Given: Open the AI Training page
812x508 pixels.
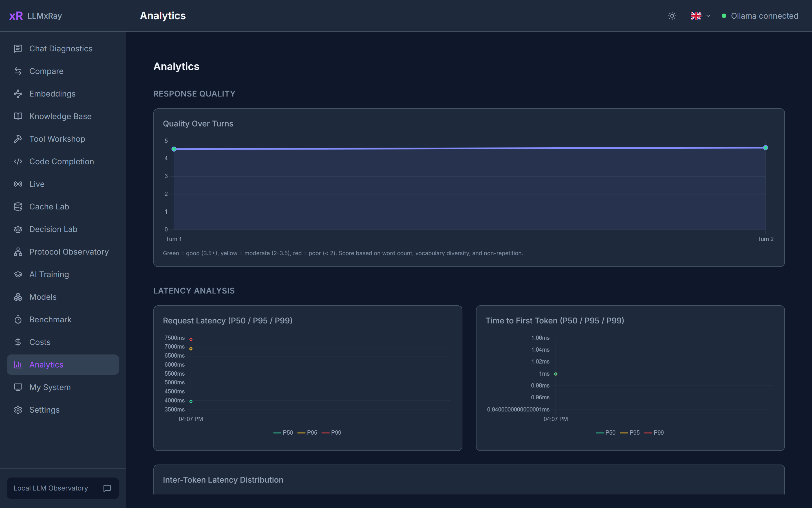Looking at the screenshot, I should point(63,275).
